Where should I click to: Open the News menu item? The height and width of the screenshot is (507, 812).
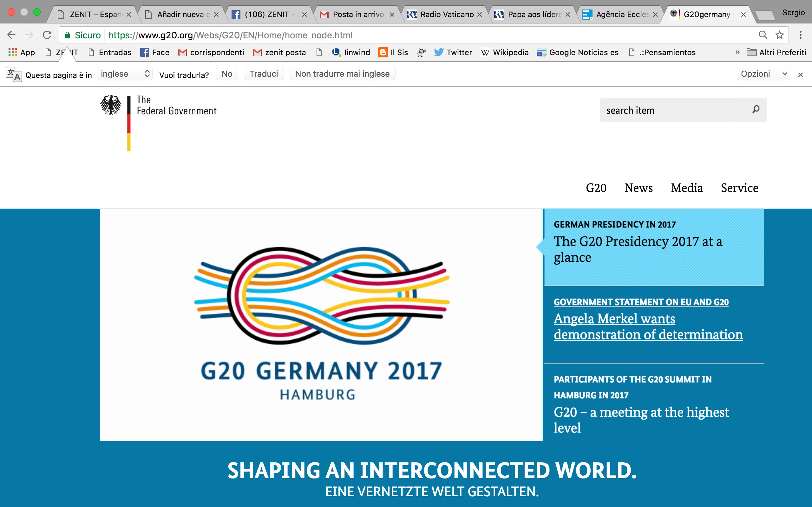pyautogui.click(x=638, y=188)
